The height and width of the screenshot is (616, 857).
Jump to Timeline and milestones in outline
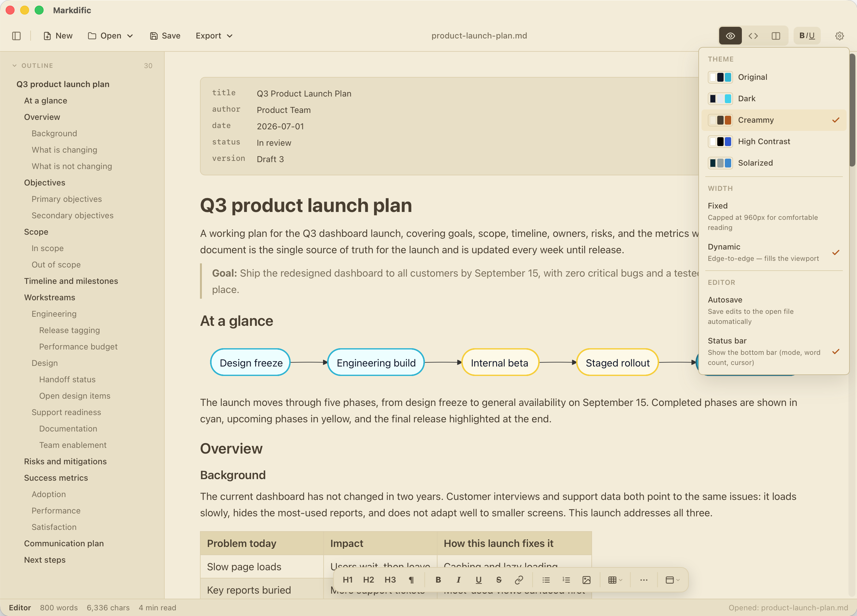click(71, 281)
